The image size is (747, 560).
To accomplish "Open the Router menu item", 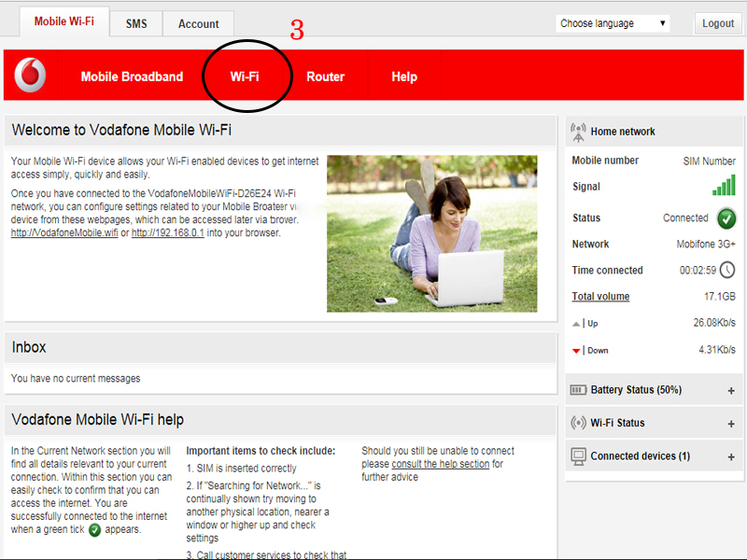I will click(325, 77).
